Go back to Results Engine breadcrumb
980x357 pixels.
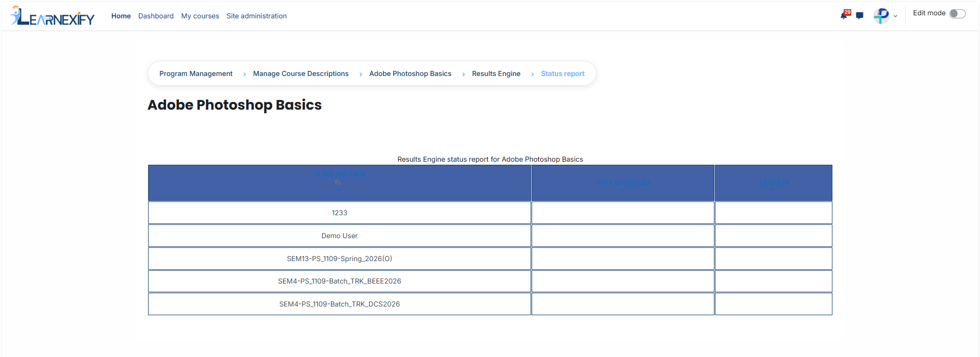tap(496, 73)
